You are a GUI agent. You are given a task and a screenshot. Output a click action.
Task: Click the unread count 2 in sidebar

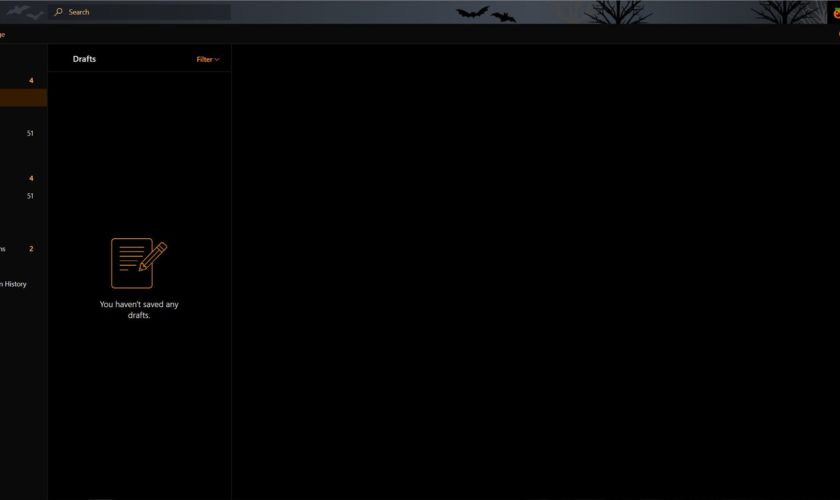pyautogui.click(x=31, y=249)
